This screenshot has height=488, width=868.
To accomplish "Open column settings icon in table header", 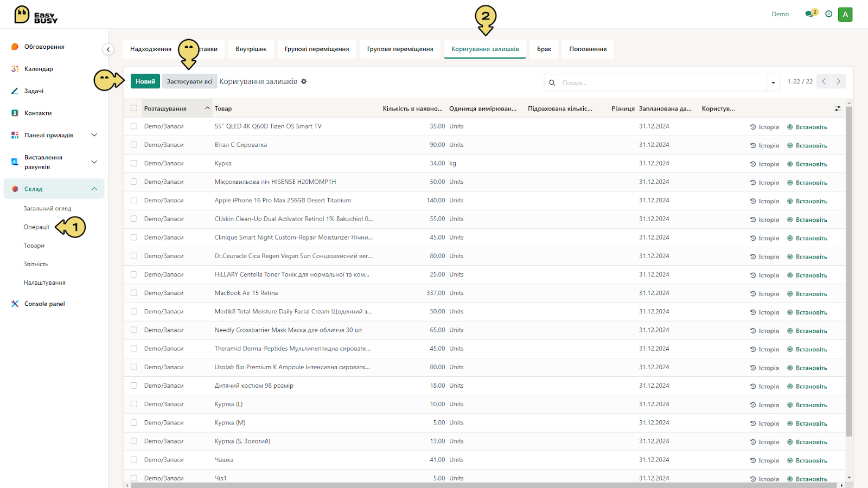I will (838, 108).
